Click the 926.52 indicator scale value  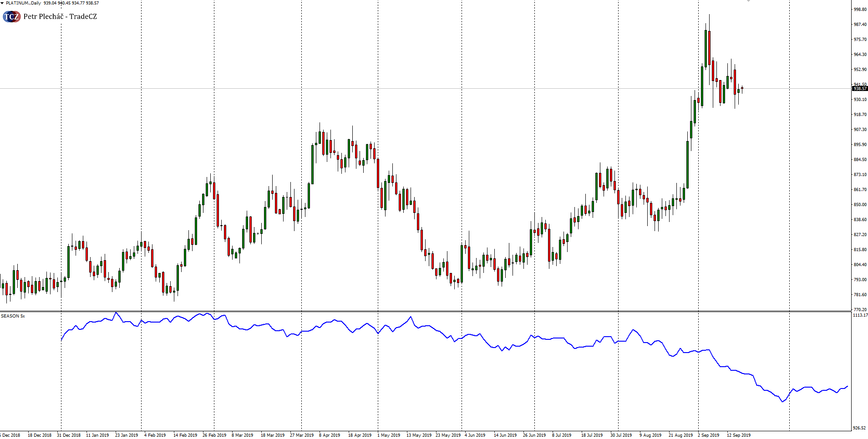pyautogui.click(x=859, y=428)
